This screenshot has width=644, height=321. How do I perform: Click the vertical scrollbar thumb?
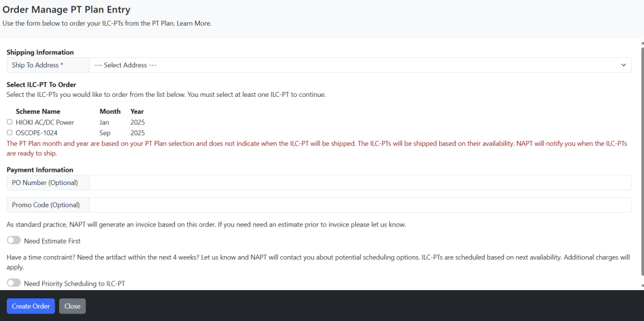coord(641,160)
